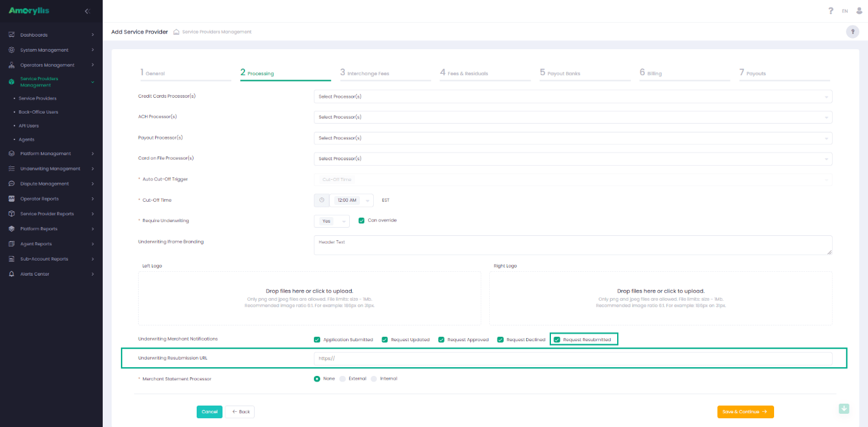Viewport: 868px width, 427px height.
Task: Click the Underwriting Resubmission URL field
Action: 572,358
